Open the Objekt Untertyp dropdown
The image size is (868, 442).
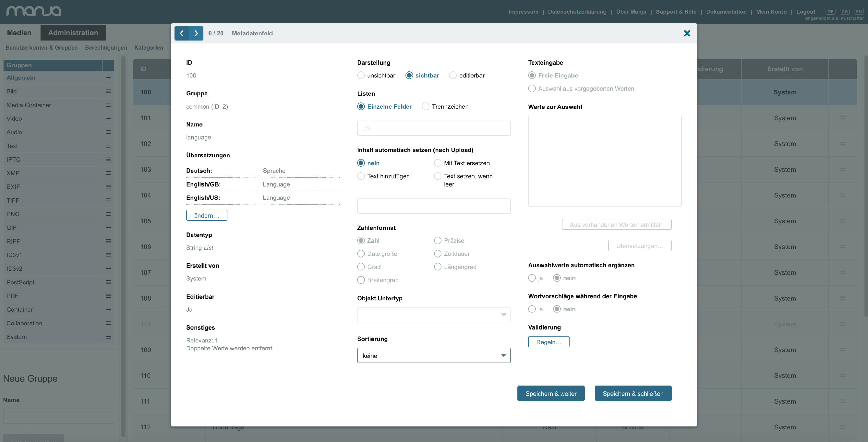(434, 315)
